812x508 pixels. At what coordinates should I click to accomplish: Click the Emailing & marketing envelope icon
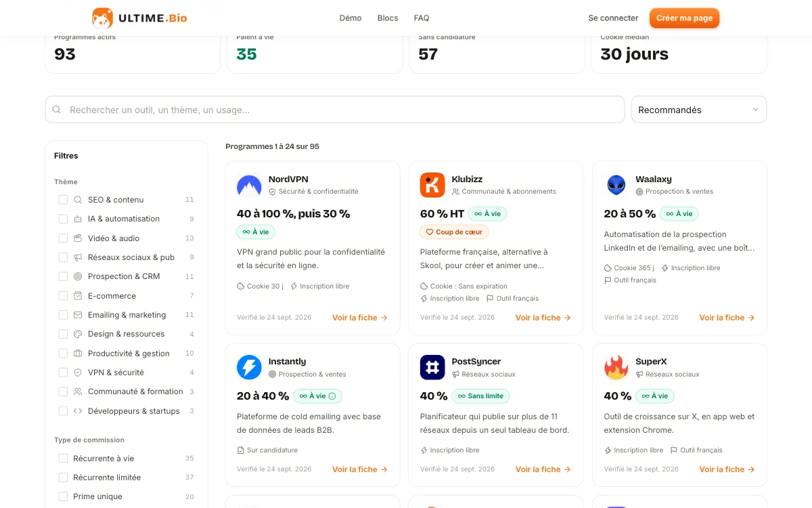78,315
